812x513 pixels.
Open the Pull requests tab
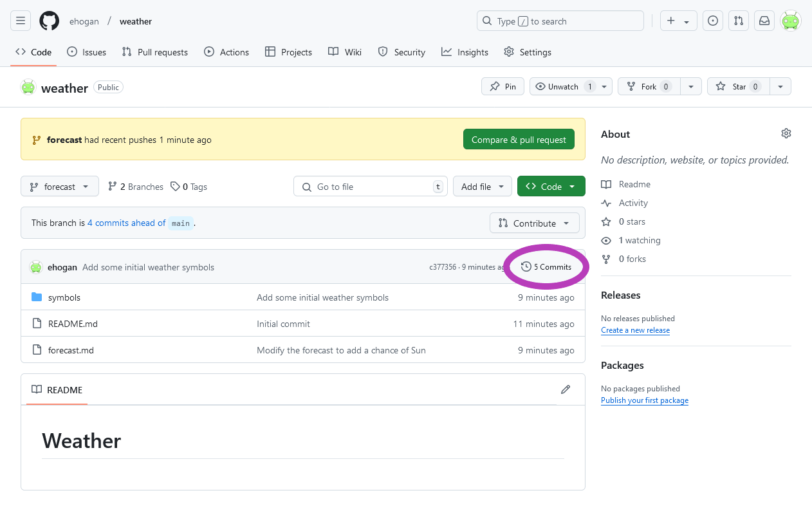(x=155, y=52)
